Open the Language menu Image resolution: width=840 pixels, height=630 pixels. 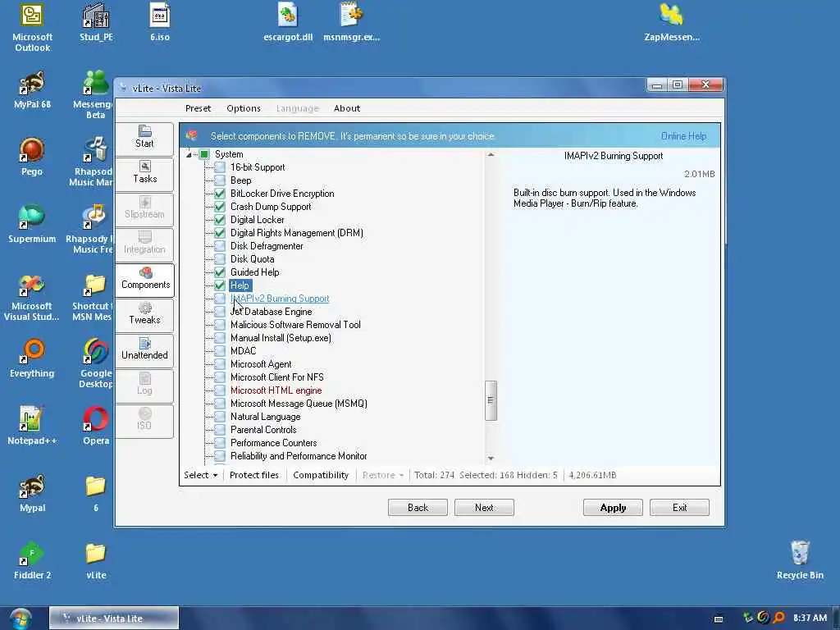point(297,108)
